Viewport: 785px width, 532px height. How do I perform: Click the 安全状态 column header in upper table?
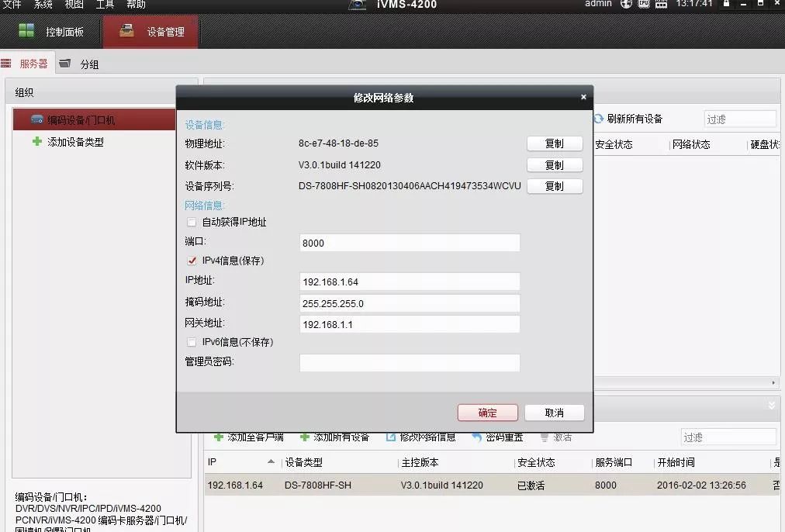pyautogui.click(x=614, y=145)
